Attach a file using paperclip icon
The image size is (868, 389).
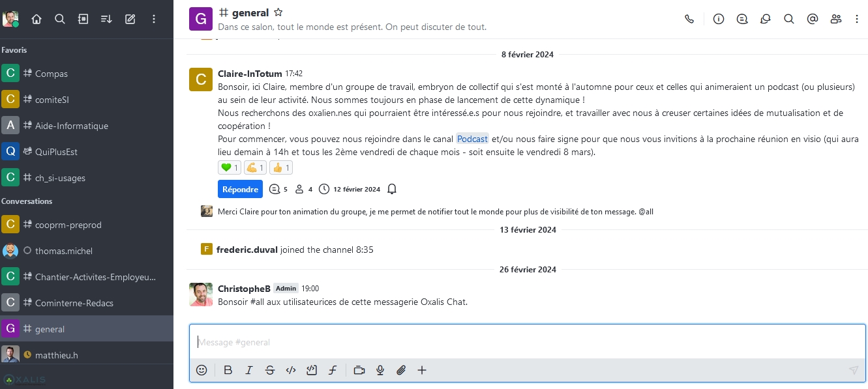click(401, 370)
